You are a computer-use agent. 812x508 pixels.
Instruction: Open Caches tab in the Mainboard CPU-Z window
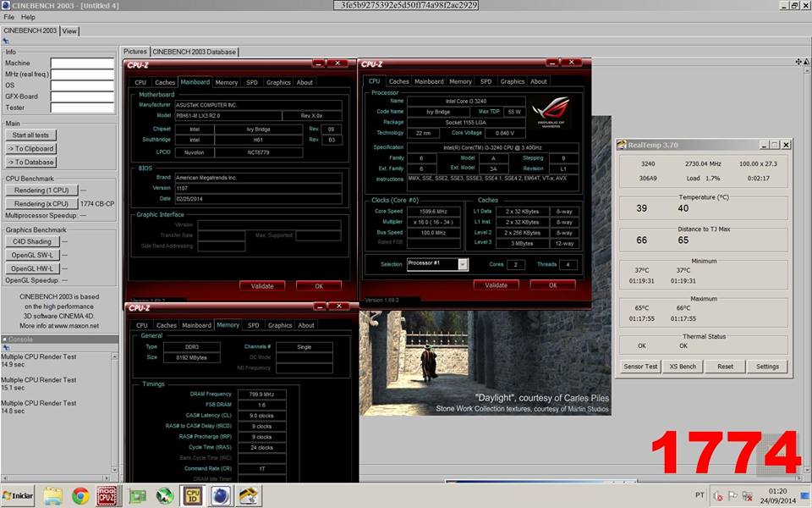tap(165, 82)
